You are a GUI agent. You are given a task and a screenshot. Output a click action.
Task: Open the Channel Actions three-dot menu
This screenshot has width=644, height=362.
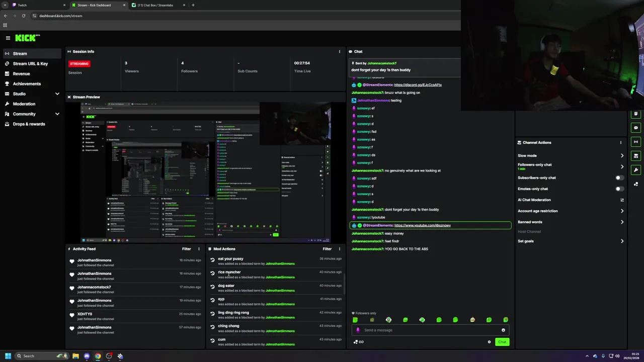(620, 142)
